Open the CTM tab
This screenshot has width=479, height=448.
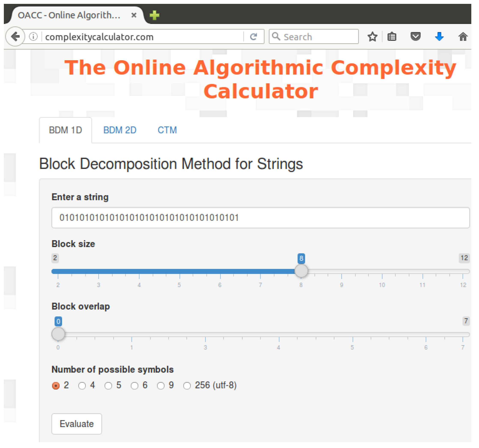tap(167, 130)
